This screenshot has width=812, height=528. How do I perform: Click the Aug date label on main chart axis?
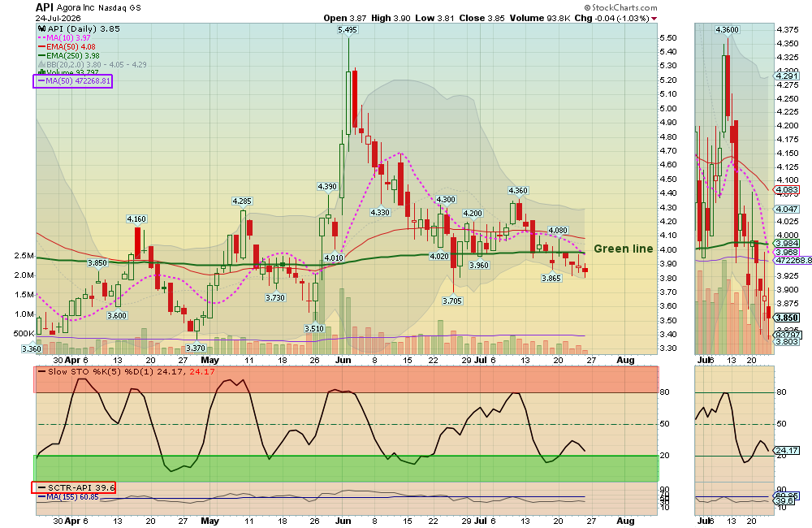coord(625,360)
